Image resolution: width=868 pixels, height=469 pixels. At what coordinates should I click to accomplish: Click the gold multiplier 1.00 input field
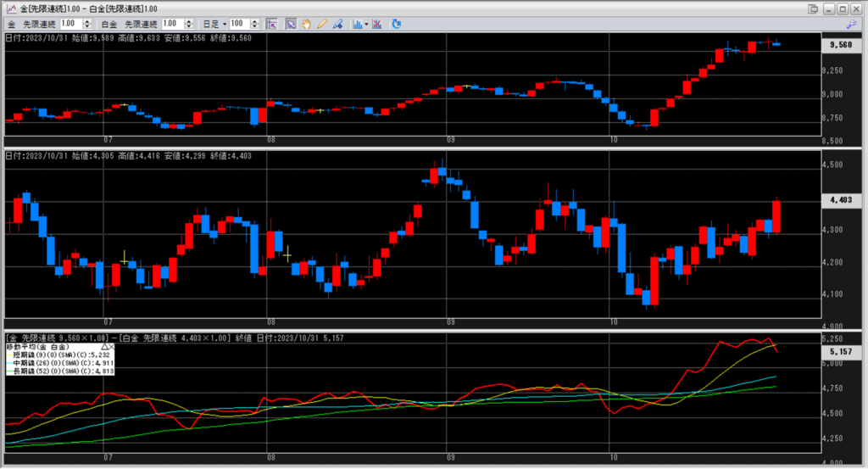click(x=71, y=24)
